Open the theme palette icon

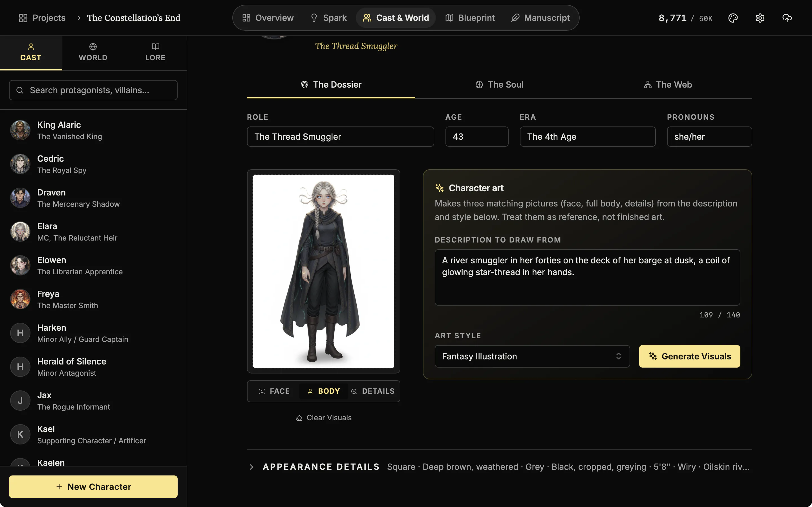coord(733,18)
